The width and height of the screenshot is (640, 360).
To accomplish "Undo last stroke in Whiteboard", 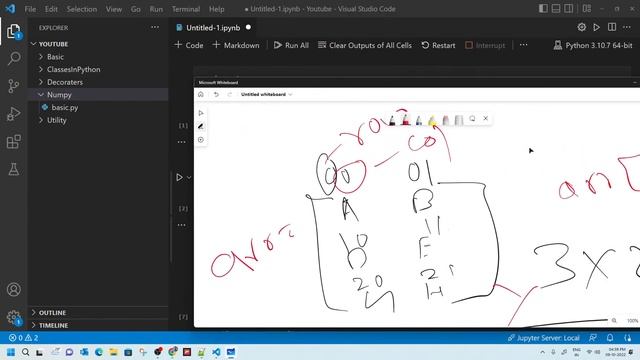I will click(216, 94).
